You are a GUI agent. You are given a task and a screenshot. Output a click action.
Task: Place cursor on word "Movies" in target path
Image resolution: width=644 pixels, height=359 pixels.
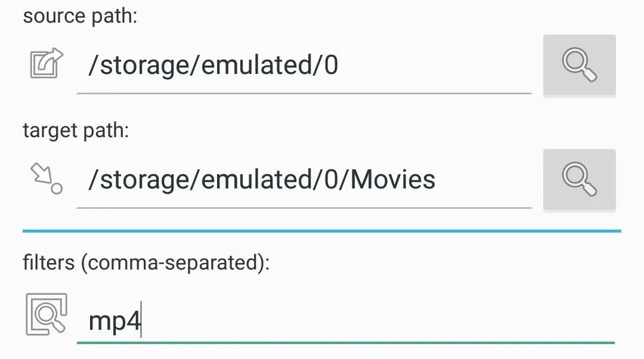click(x=392, y=180)
